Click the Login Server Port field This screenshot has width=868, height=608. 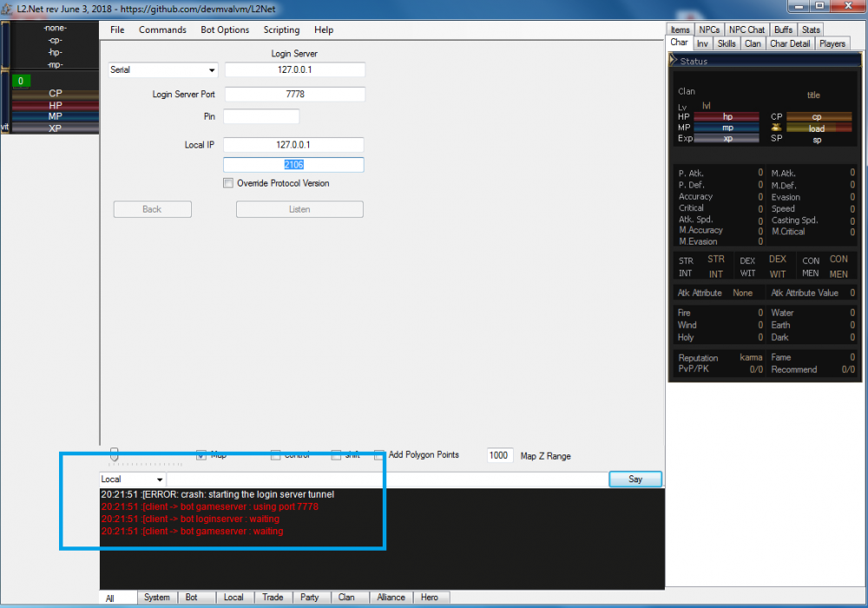pos(294,94)
